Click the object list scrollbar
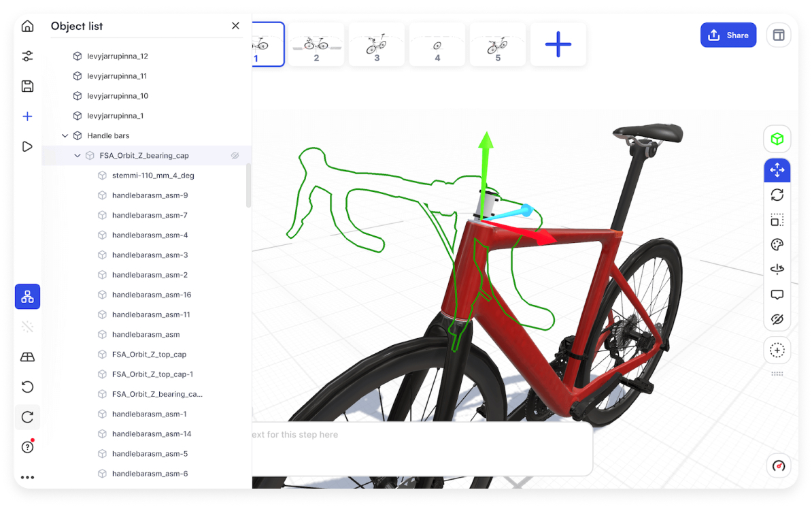Viewport: 812px width, 507px height. click(248, 186)
